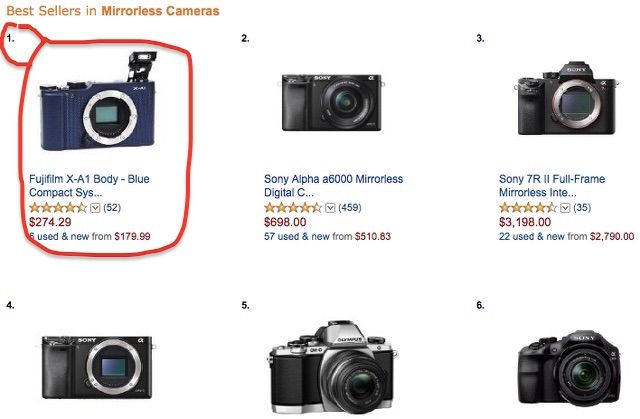
Task: Click the Mirrorless Cameras category heading
Action: 160,11
